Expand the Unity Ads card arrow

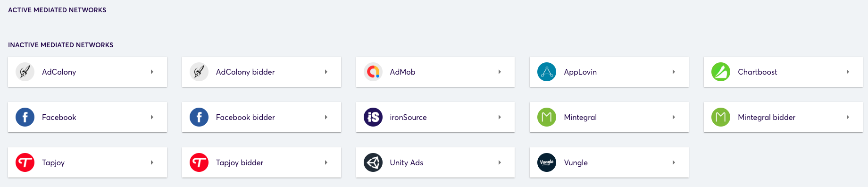[500, 162]
